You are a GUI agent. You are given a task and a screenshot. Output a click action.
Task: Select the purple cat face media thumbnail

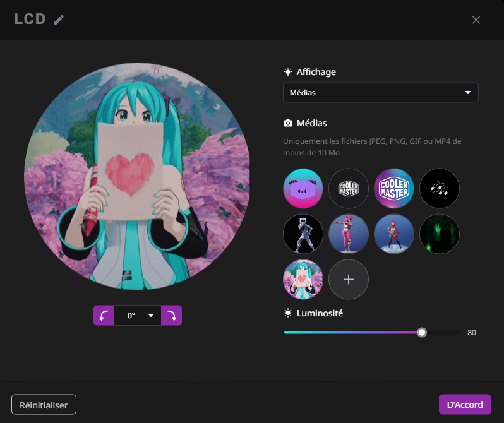coord(303,188)
